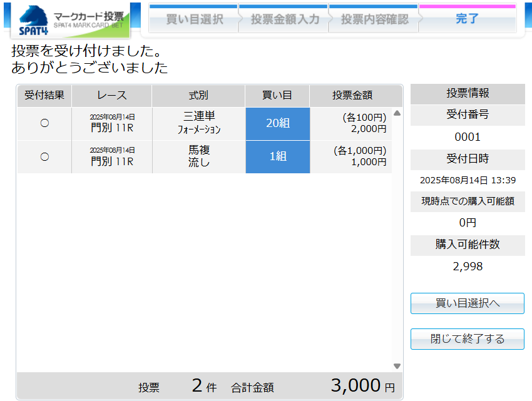Click the 2,000円 amount cell
Viewport: 532px width, 401px height.
[x=351, y=123]
